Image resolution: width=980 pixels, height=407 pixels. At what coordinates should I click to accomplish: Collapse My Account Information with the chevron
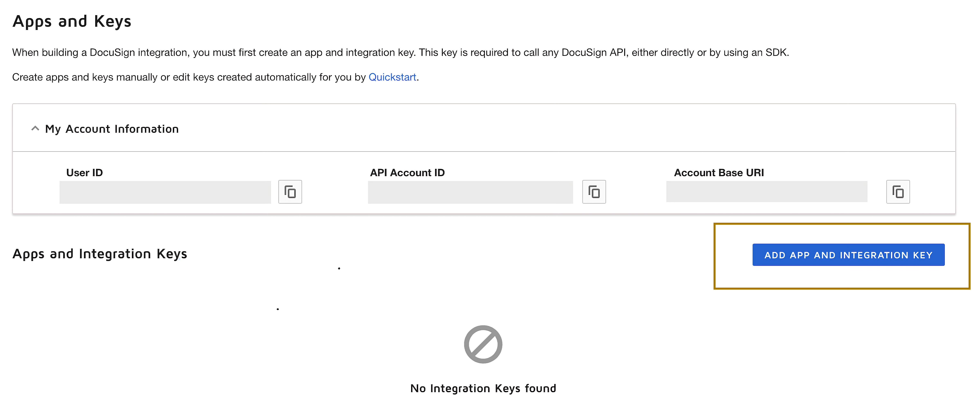pyautogui.click(x=35, y=128)
